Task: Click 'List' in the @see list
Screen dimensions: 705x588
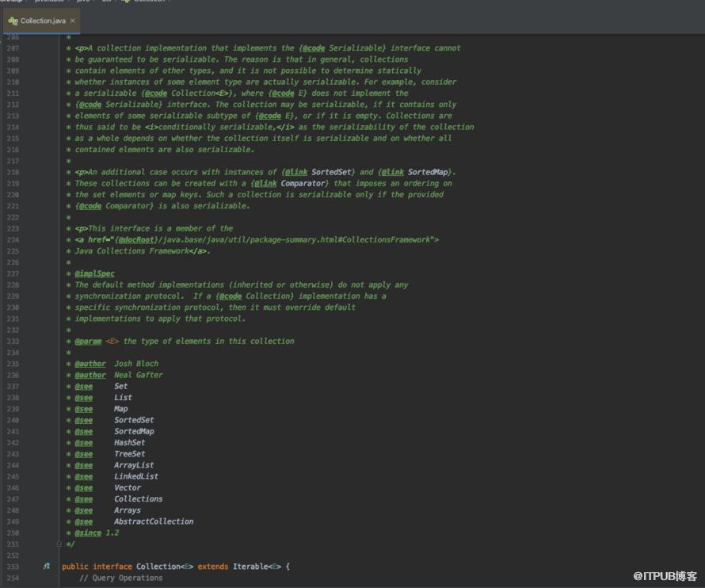Action: [x=123, y=397]
